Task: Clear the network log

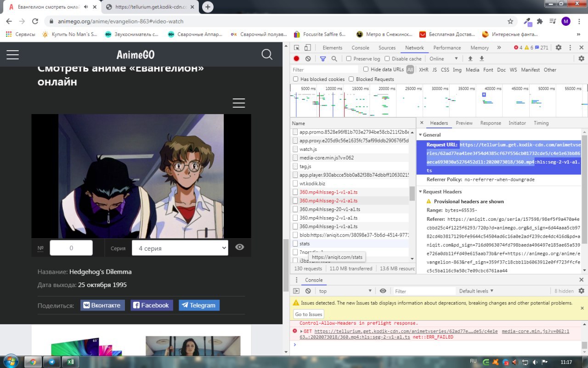Action: pos(308,59)
